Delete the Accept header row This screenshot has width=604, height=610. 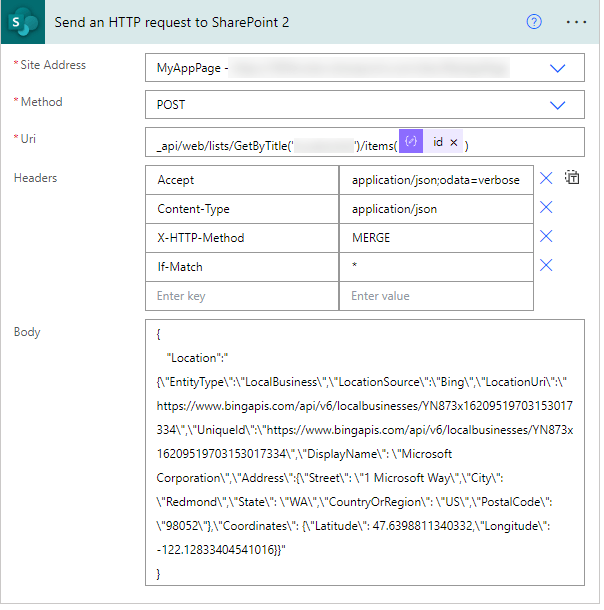click(546, 179)
